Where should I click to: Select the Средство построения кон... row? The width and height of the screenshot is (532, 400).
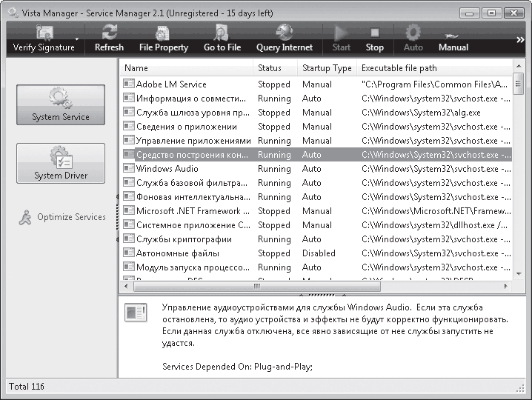[316, 155]
